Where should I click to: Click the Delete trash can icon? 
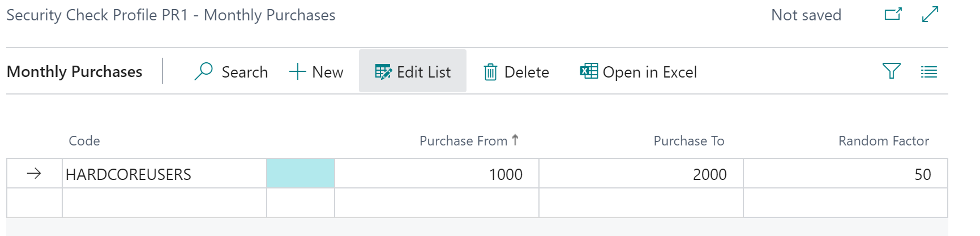coord(490,72)
